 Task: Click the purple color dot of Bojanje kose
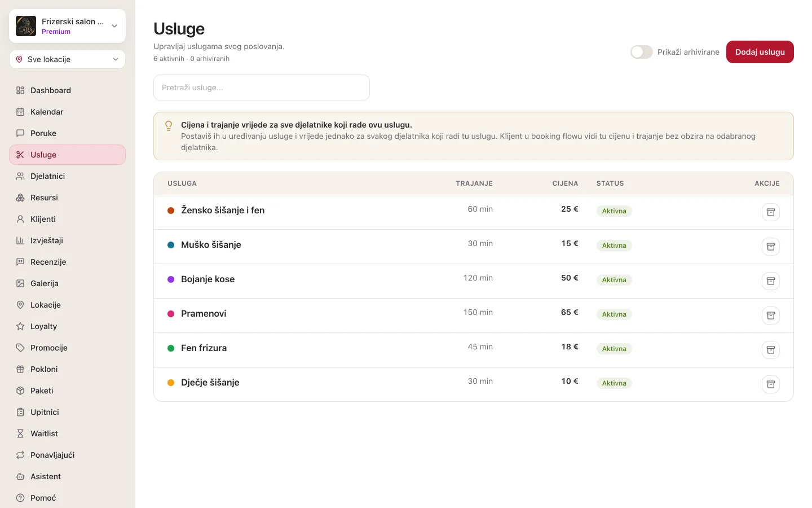(x=171, y=279)
